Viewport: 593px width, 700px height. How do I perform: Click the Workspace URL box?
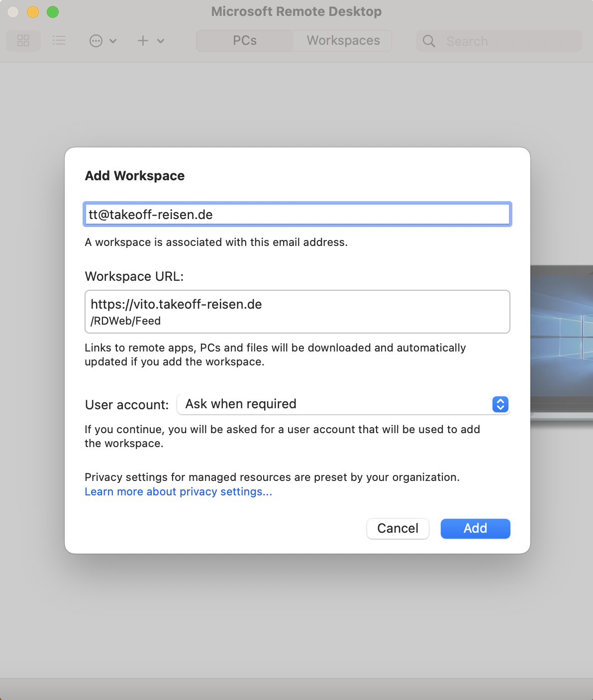point(297,312)
